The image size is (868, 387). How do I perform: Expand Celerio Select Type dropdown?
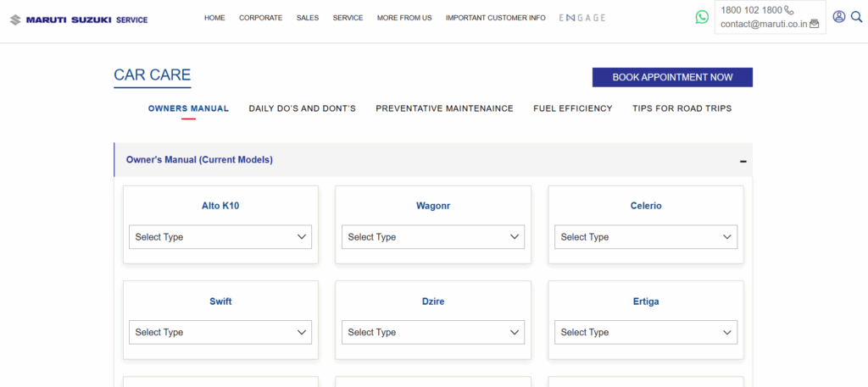(x=646, y=237)
